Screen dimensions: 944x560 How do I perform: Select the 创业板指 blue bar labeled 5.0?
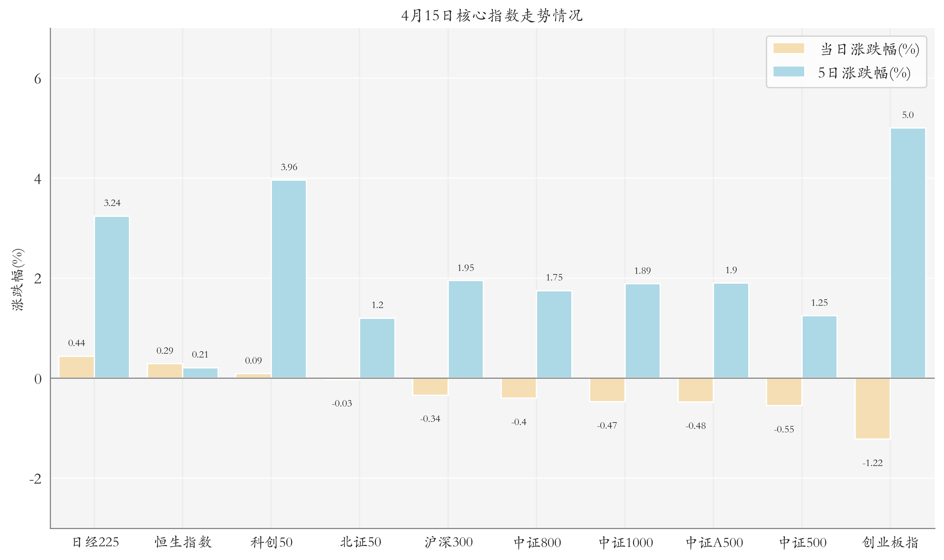908,253
